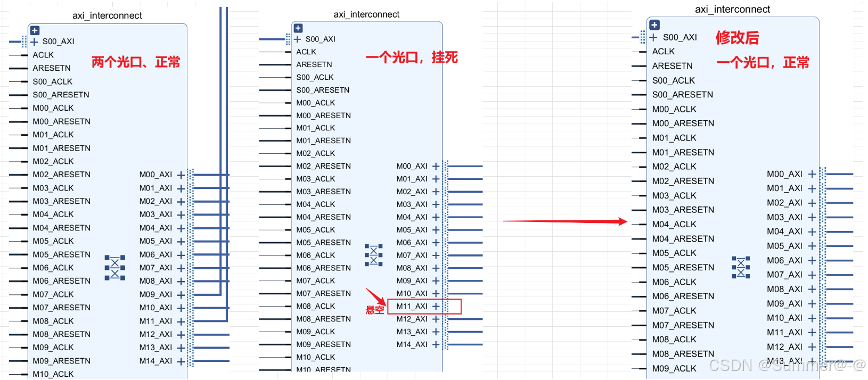Select M00_ARESETN port in the right block
The height and width of the screenshot is (380, 868).
pos(683,123)
